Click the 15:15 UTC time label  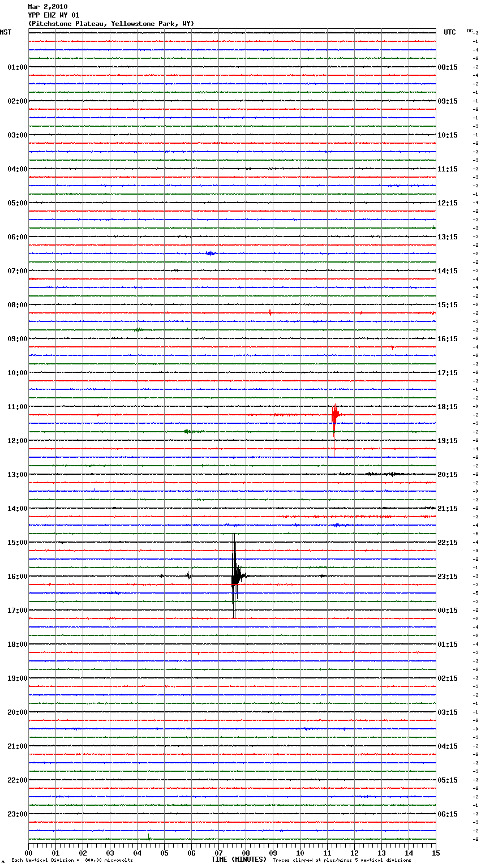pos(448,305)
